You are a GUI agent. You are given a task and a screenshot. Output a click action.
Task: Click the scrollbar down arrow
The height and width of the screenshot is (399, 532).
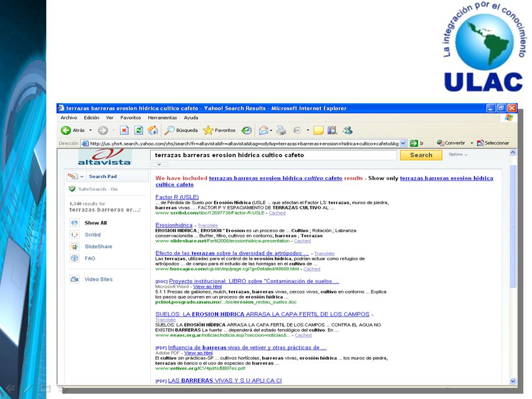[513, 381]
